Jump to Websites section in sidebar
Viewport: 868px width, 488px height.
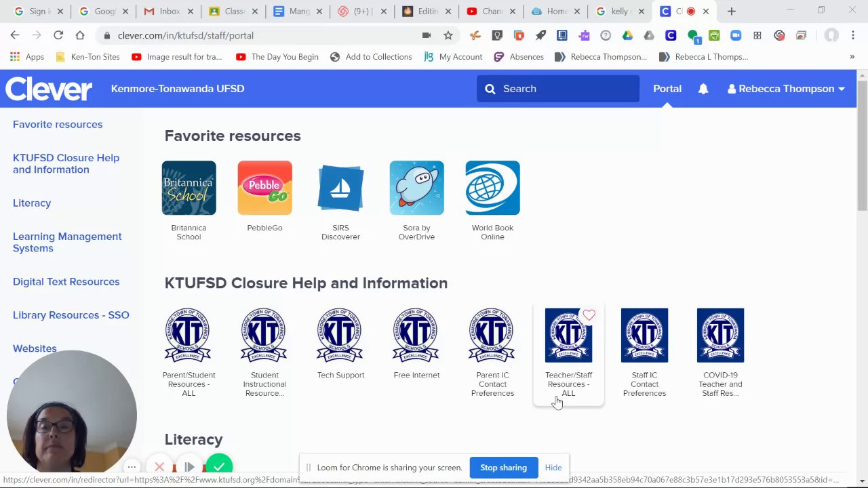[35, 348]
